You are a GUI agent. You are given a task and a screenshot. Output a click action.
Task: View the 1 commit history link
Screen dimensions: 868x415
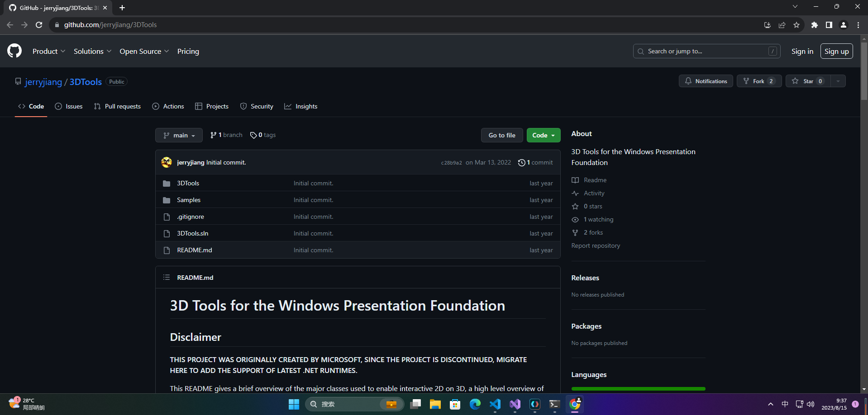[535, 162]
